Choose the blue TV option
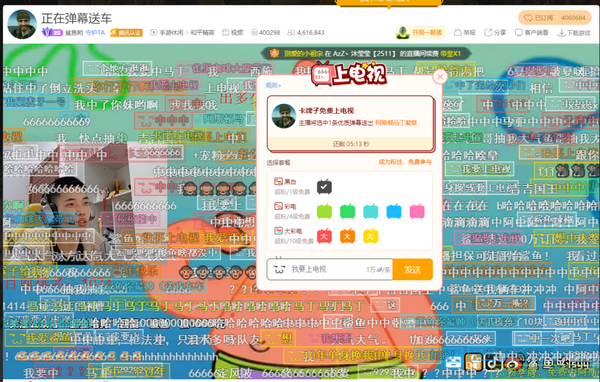 point(394,211)
